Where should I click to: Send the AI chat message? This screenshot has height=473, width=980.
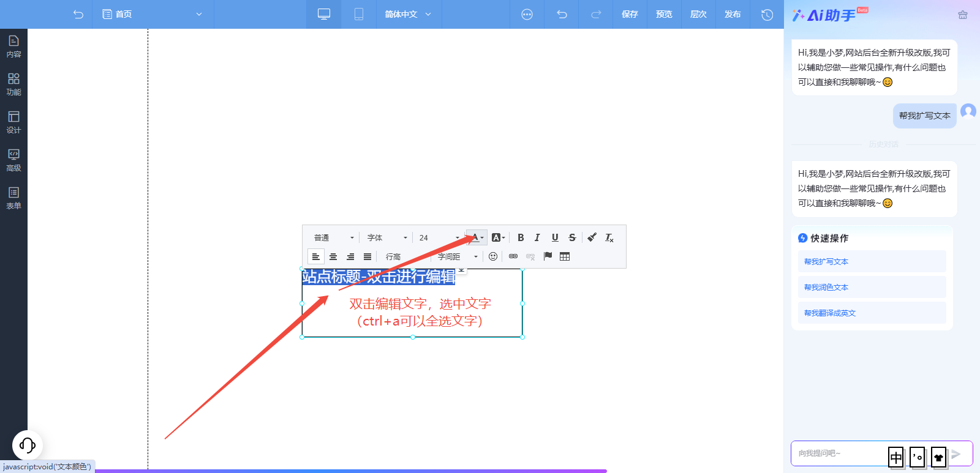click(x=956, y=454)
